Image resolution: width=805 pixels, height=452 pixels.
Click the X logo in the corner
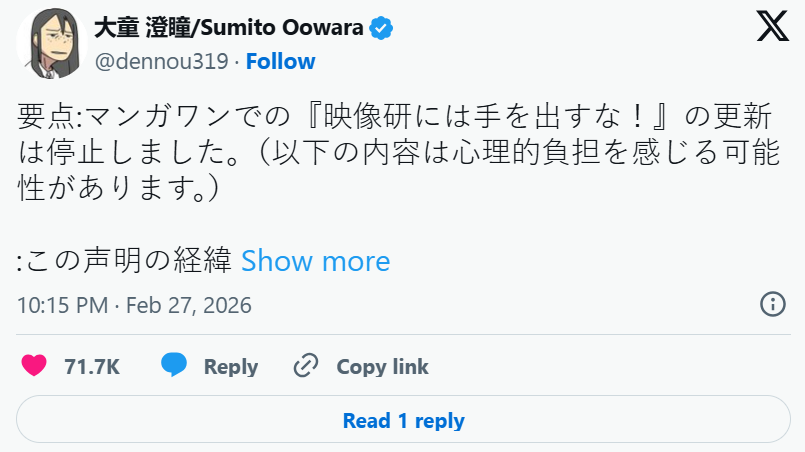772,26
